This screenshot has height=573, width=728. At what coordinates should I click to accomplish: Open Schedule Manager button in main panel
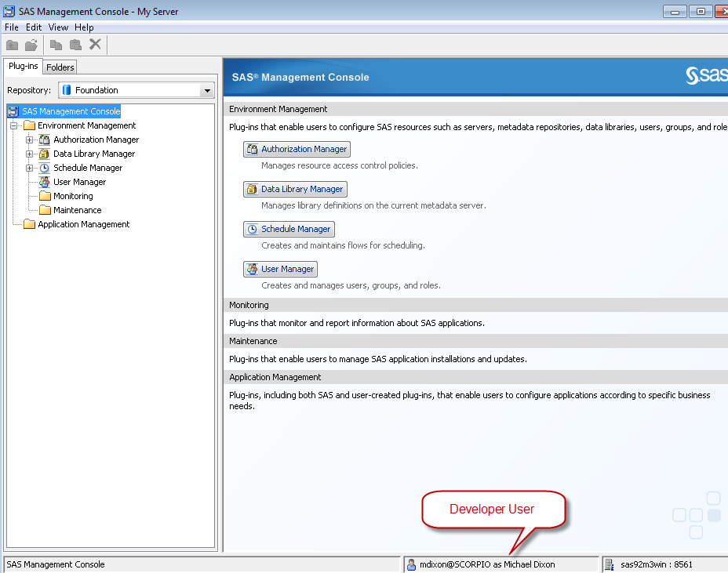(x=289, y=229)
